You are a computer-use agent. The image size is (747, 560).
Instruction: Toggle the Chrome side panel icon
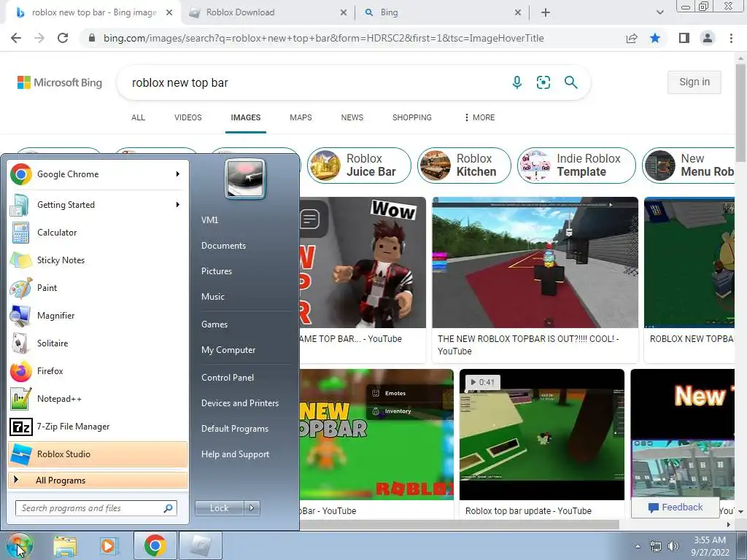[684, 38]
